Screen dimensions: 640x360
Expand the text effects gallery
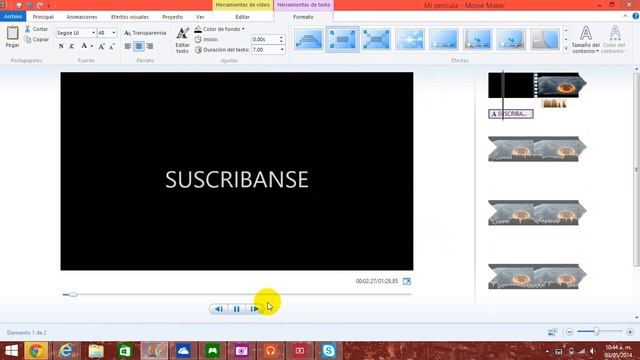coord(566,48)
